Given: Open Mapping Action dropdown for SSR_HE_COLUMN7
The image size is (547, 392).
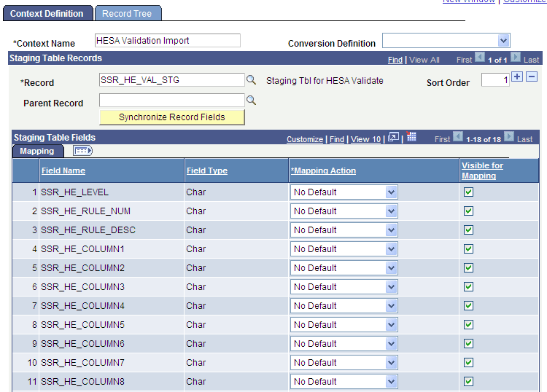Looking at the screenshot, I should coord(344,362).
